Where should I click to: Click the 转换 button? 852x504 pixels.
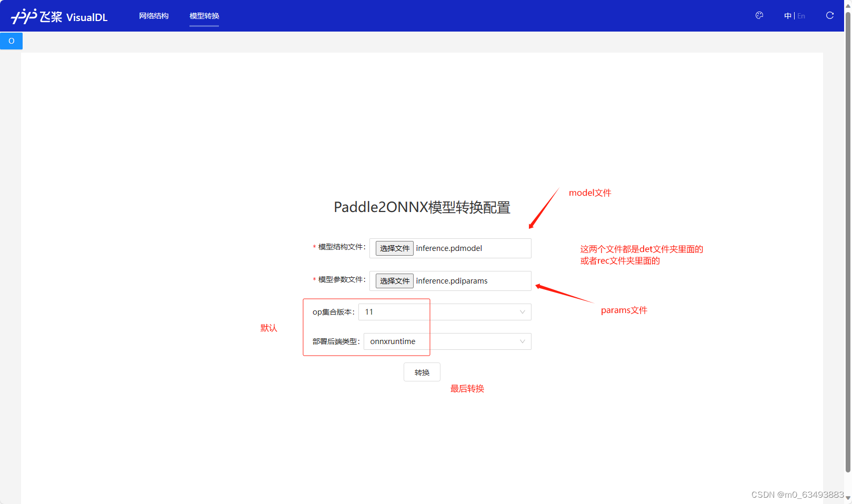tap(422, 372)
